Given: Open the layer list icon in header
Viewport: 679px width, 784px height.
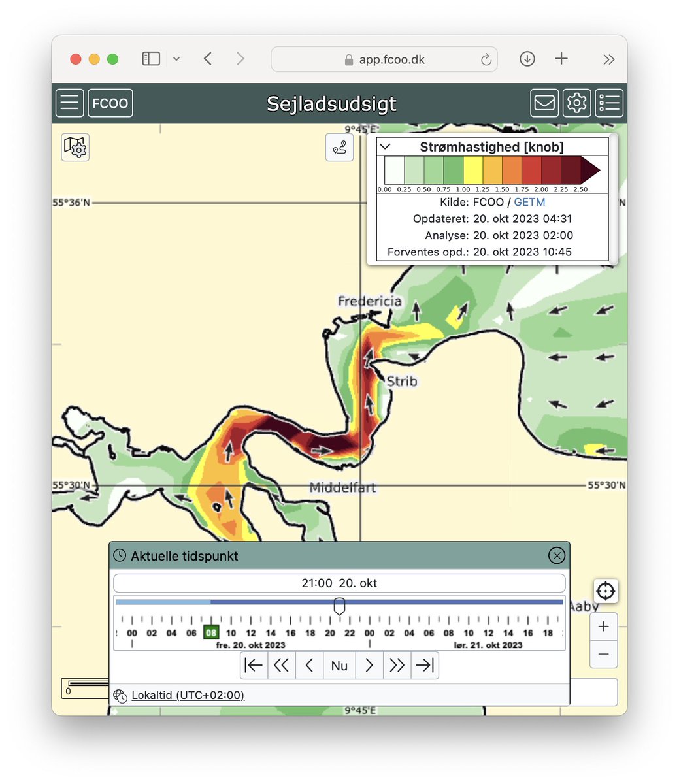Looking at the screenshot, I should pos(609,103).
